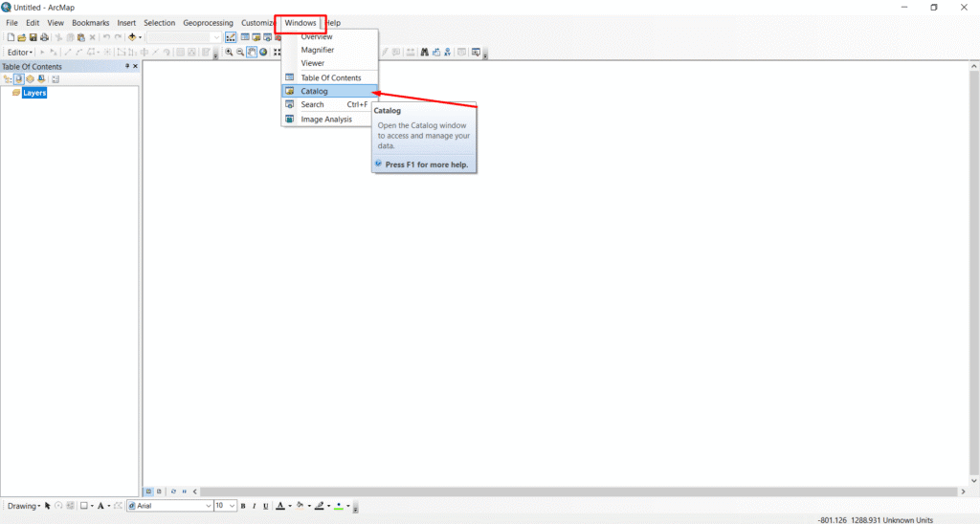Choose Search from Windows menu
The width and height of the screenshot is (980, 524).
(x=330, y=105)
